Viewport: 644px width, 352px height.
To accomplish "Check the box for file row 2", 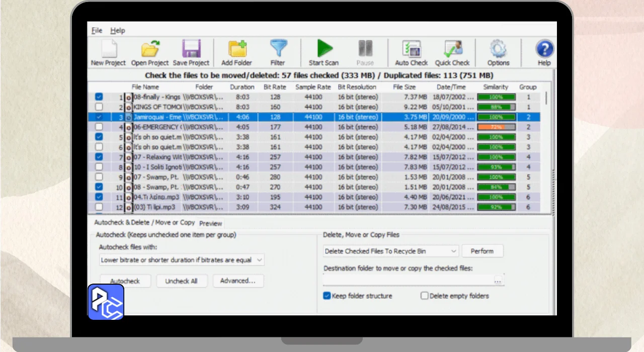I will point(99,107).
